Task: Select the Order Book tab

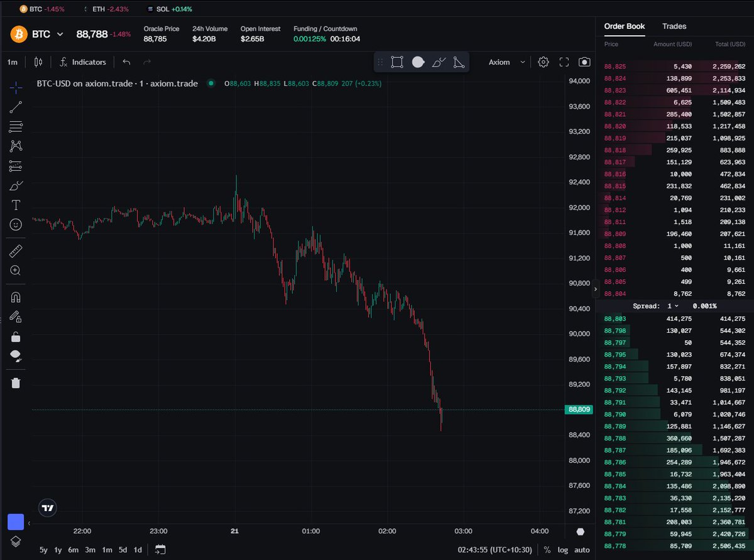Action: (624, 26)
